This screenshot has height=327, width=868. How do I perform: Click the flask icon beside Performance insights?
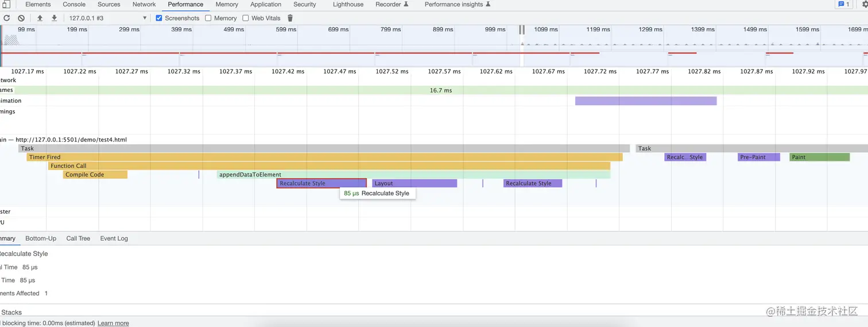488,4
